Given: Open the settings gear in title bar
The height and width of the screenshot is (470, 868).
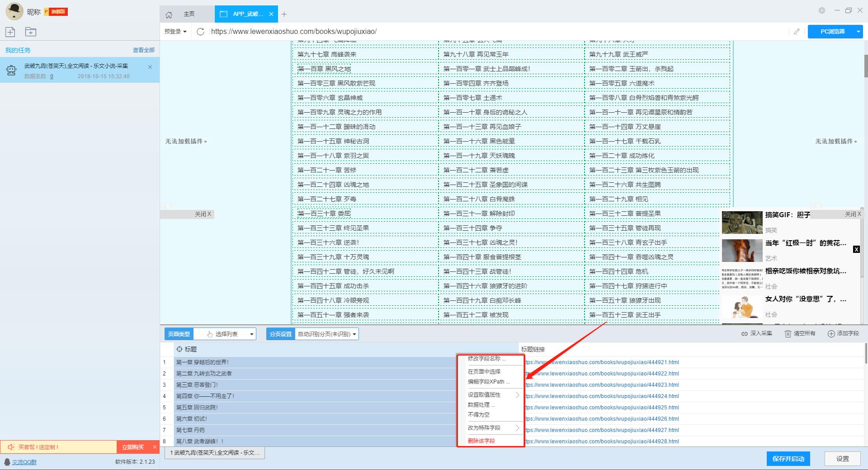Looking at the screenshot, I should (x=822, y=10).
